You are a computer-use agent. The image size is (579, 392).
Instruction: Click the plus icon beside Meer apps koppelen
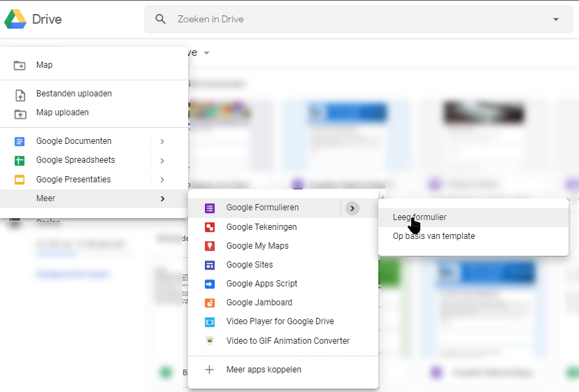209,370
